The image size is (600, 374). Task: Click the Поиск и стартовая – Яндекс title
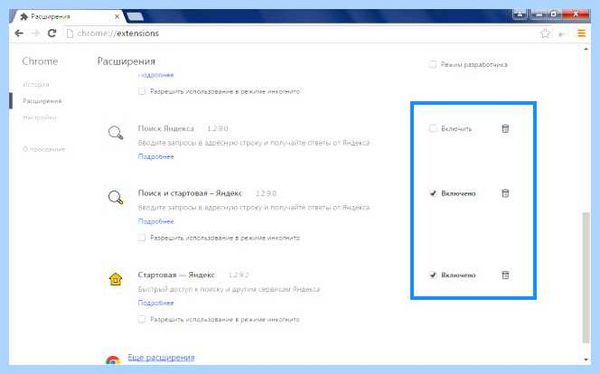(190, 193)
